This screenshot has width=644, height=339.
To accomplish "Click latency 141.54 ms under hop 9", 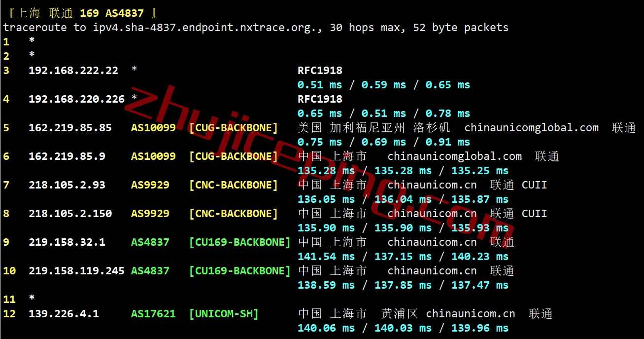I will [x=326, y=257].
